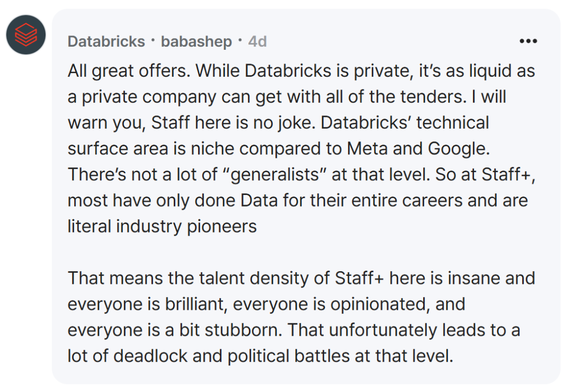Click the phrase 'Meta and Google'
The width and height of the screenshot is (572, 392).
point(418,148)
